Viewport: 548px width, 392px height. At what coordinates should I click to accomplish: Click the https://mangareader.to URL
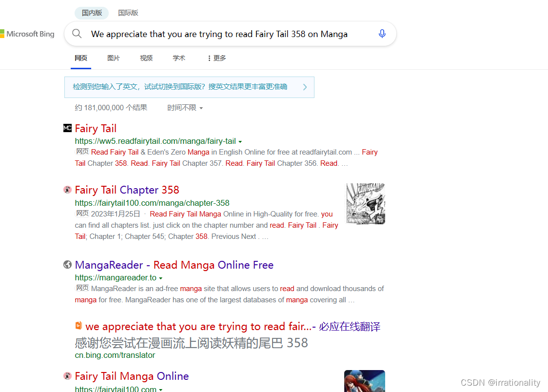pyautogui.click(x=116, y=278)
